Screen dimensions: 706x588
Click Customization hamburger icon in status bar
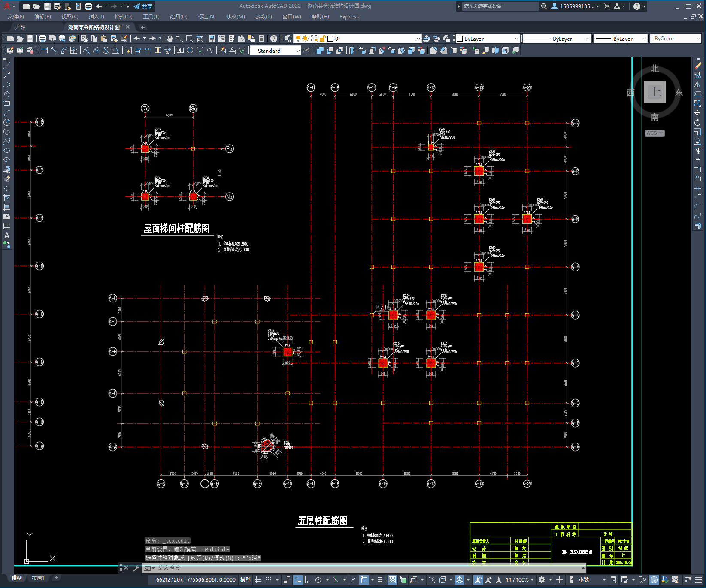click(698, 580)
